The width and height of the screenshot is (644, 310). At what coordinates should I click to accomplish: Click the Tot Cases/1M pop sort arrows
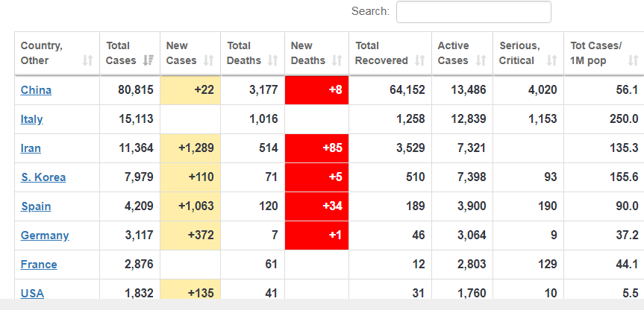(x=633, y=60)
